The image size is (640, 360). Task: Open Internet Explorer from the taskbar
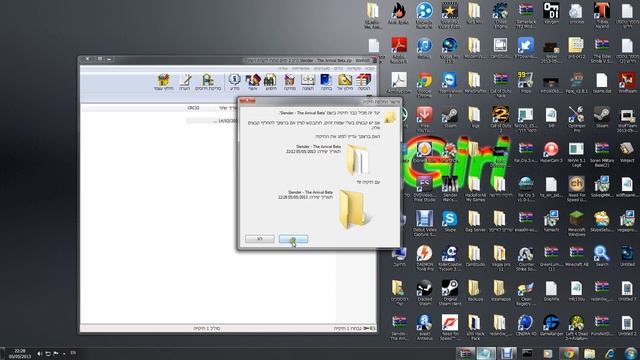pos(610,353)
